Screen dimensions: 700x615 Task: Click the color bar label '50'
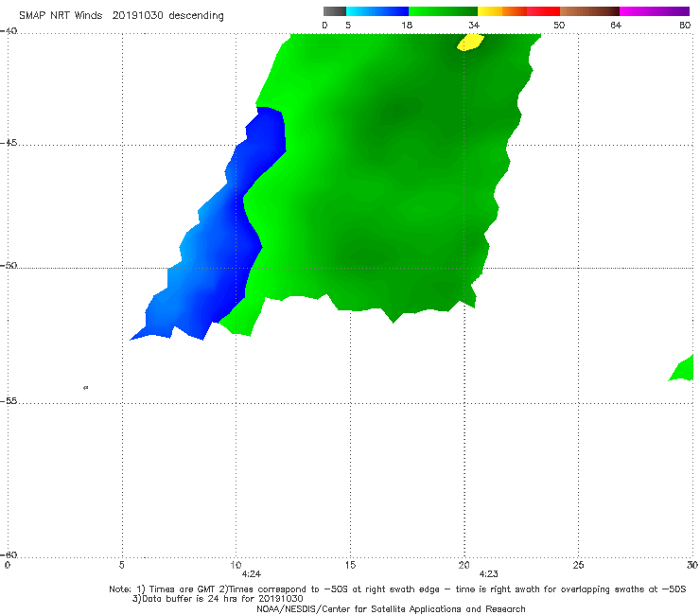coord(559,26)
